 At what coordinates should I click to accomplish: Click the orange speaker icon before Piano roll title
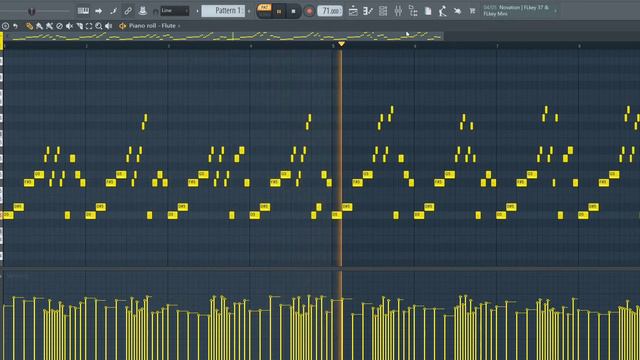click(x=122, y=26)
